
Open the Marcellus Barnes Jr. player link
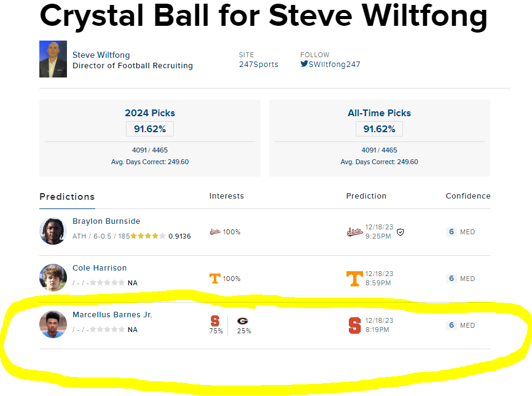click(x=112, y=315)
